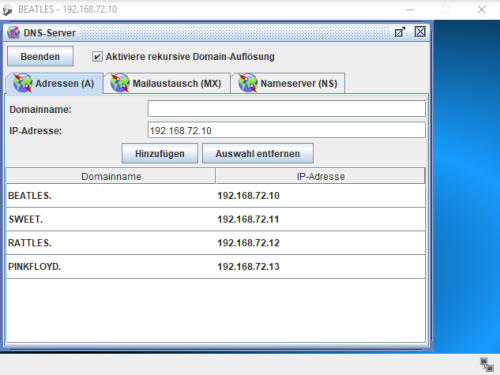Close the BEATLES window

click(482, 10)
